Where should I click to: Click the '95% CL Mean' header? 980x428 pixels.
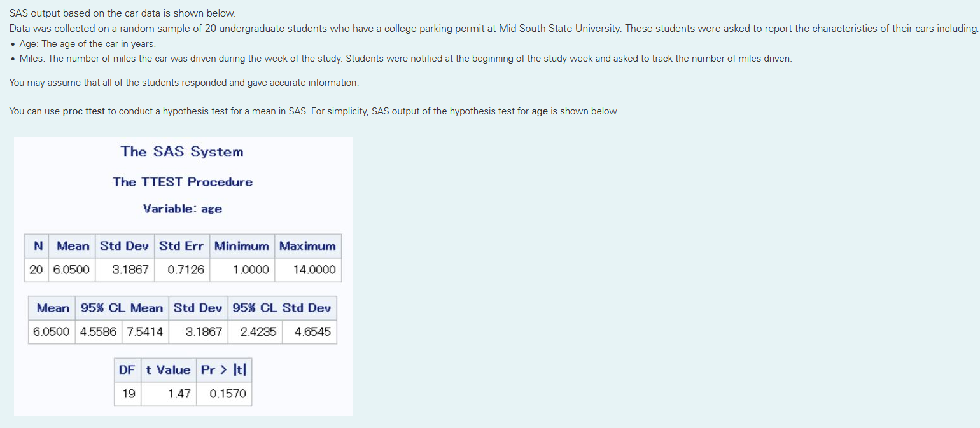[122, 308]
